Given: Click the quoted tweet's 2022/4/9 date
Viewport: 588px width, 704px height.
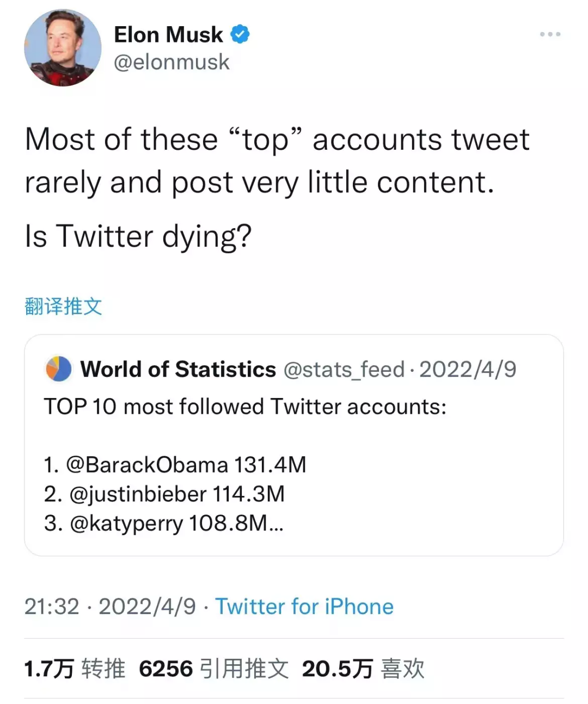Looking at the screenshot, I should click(x=468, y=369).
